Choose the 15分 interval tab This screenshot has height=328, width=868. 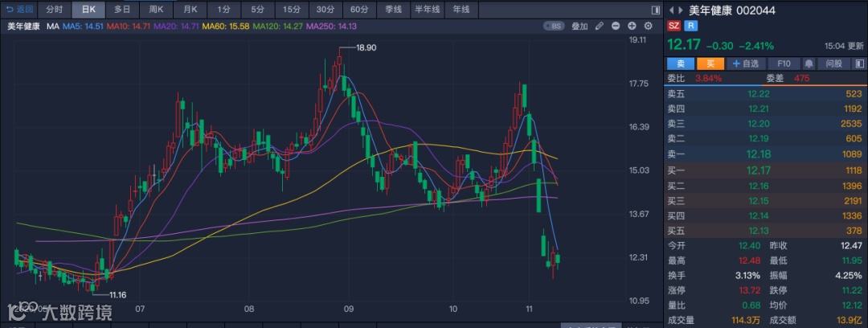point(291,10)
